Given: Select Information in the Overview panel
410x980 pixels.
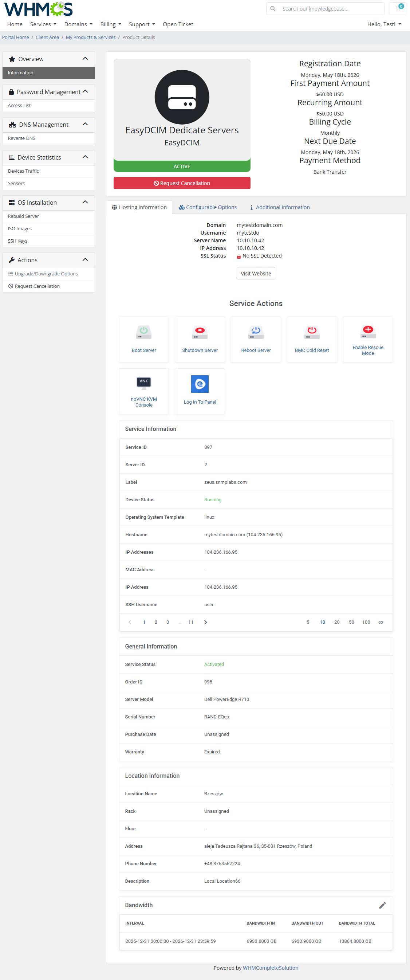Looking at the screenshot, I should (49, 72).
